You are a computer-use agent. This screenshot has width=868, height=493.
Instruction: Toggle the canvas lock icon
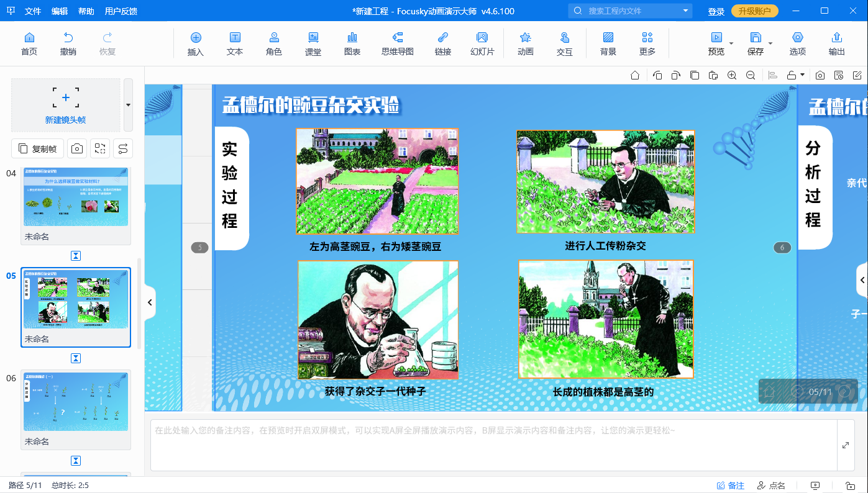click(792, 75)
